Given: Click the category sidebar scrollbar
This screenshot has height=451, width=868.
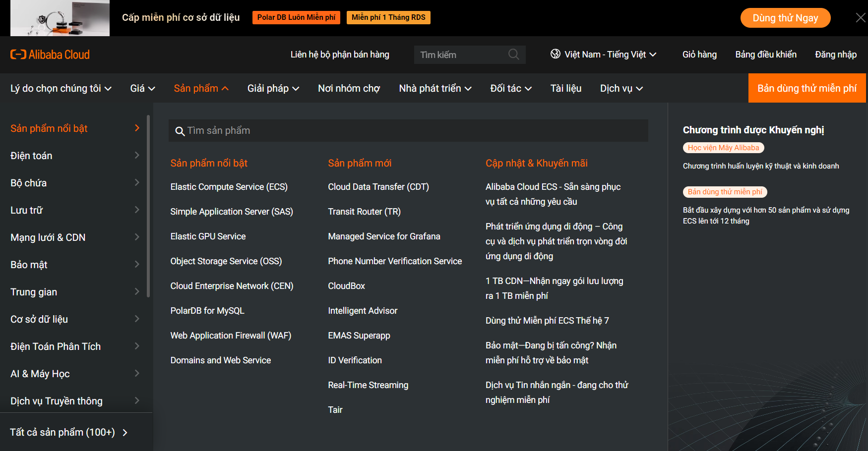Looking at the screenshot, I should (x=148, y=206).
